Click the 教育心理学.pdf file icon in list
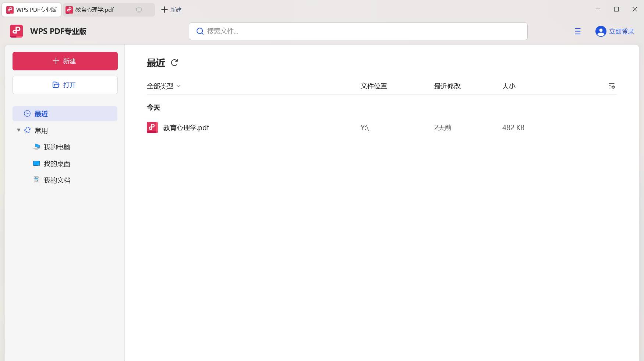Screen dimensions: 644x361 point(152,127)
